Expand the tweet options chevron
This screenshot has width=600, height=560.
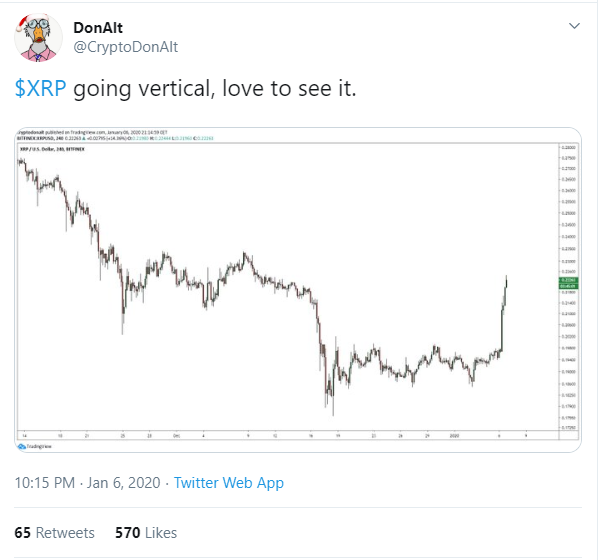[x=574, y=26]
